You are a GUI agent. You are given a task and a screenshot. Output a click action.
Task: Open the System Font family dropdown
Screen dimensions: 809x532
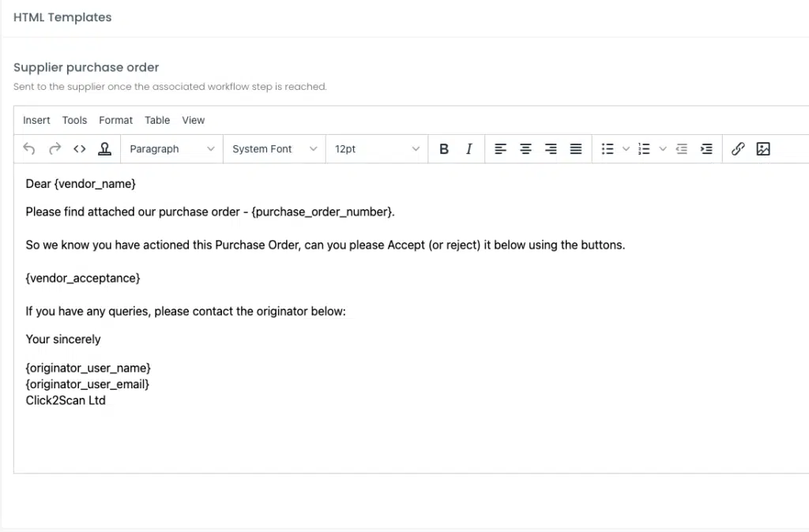point(274,149)
